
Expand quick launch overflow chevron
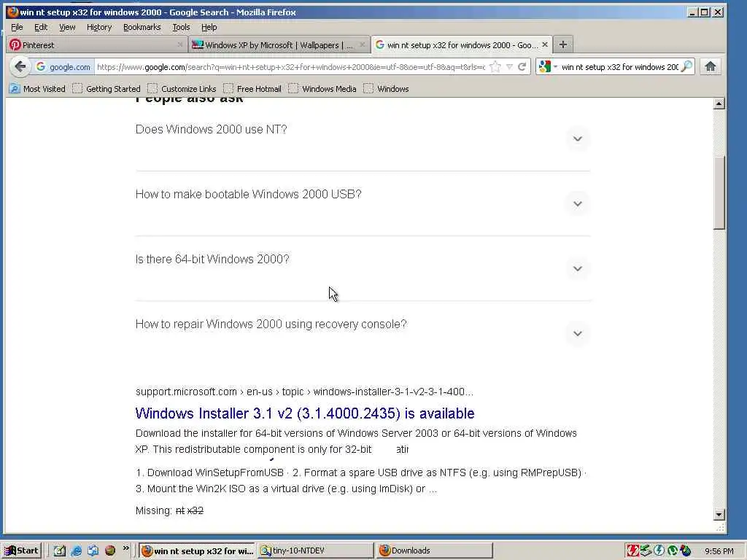(x=125, y=548)
